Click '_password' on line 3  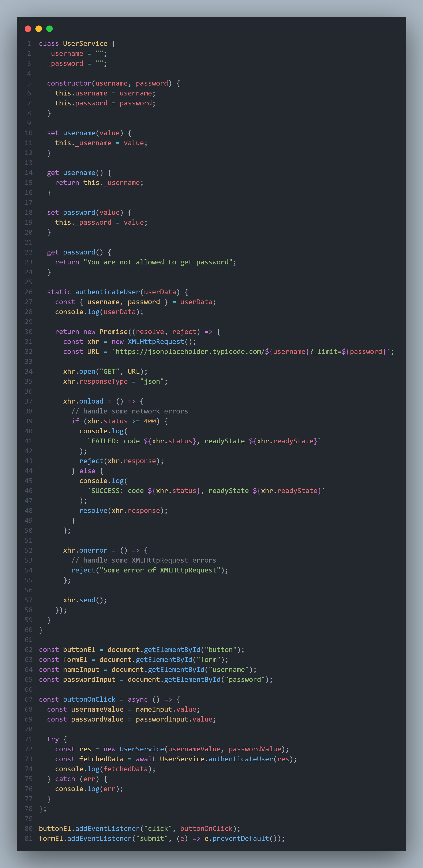tap(65, 63)
